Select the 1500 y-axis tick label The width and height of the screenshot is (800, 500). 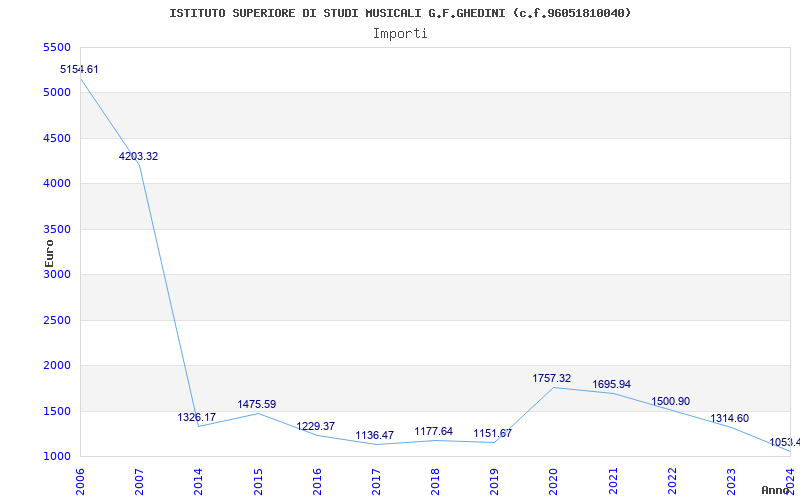coord(57,411)
